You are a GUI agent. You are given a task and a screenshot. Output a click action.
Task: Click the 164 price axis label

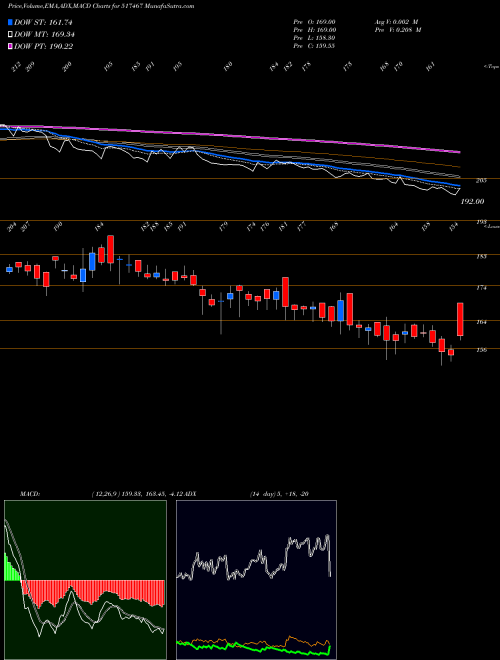(481, 322)
